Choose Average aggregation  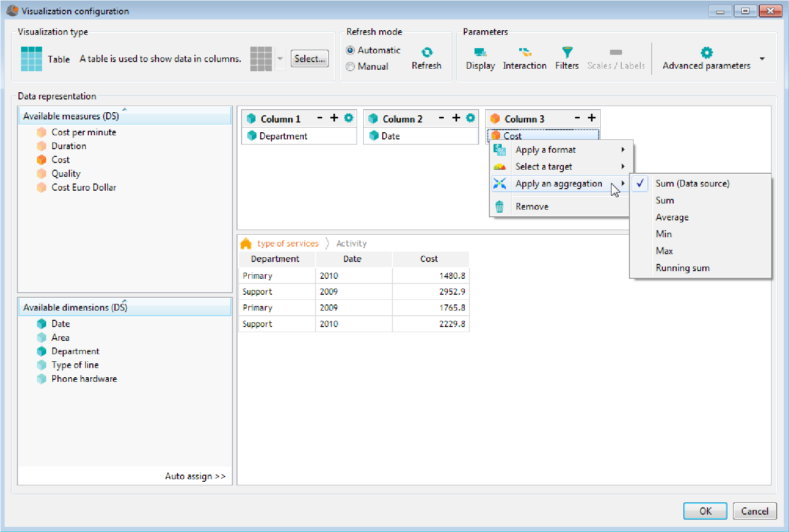pos(700,217)
